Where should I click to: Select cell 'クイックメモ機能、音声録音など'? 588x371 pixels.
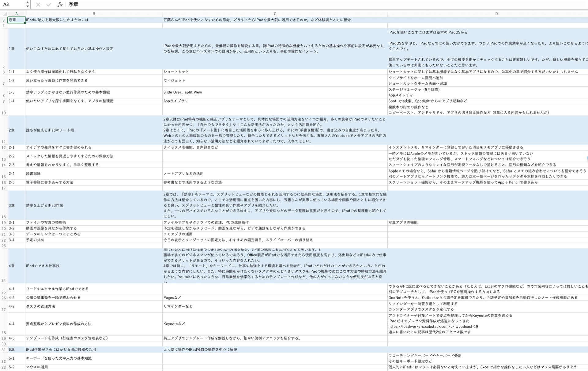point(275,147)
